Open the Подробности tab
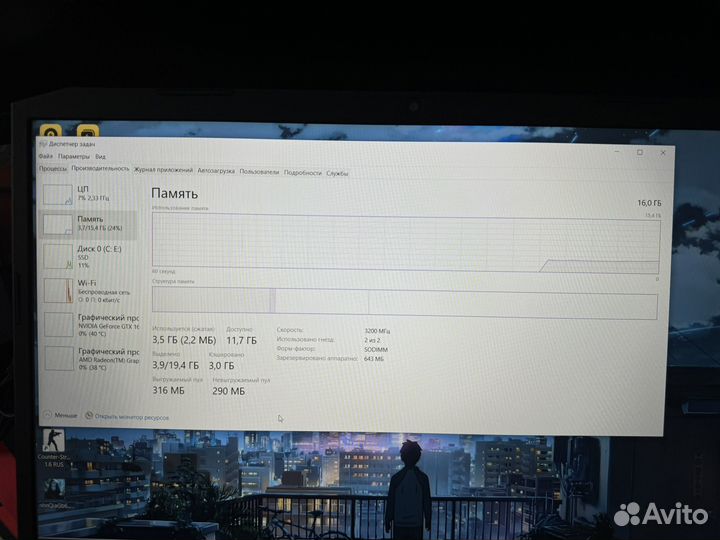The height and width of the screenshot is (540, 720). [302, 173]
